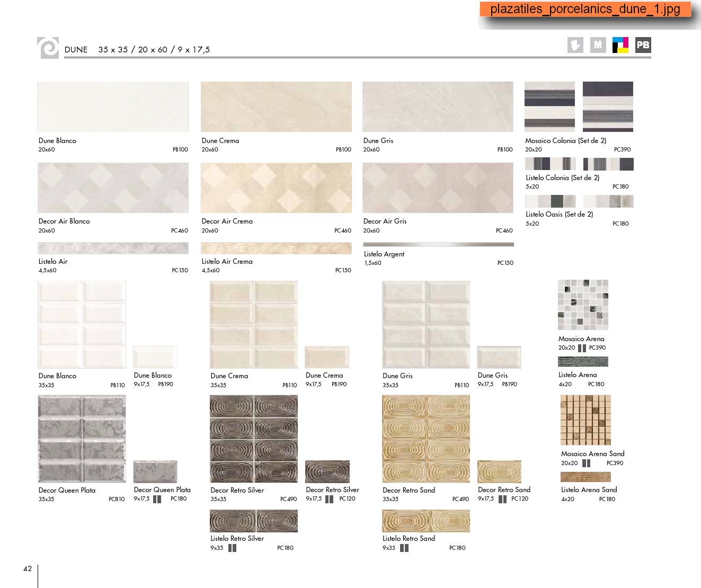Click the "Listelo Oasis (Set de 2)" label
The width and height of the screenshot is (701, 588).
click(559, 215)
